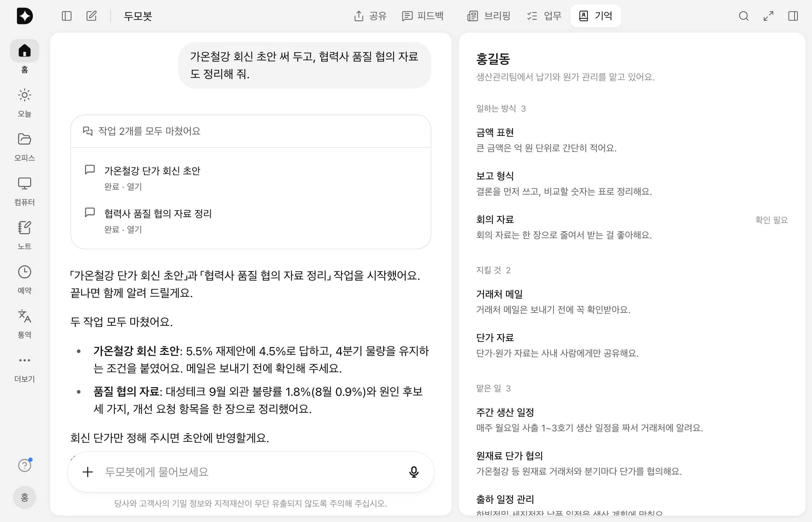812x522 pixels.
Task: Select the 보고 형식 memory item
Action: (x=632, y=184)
